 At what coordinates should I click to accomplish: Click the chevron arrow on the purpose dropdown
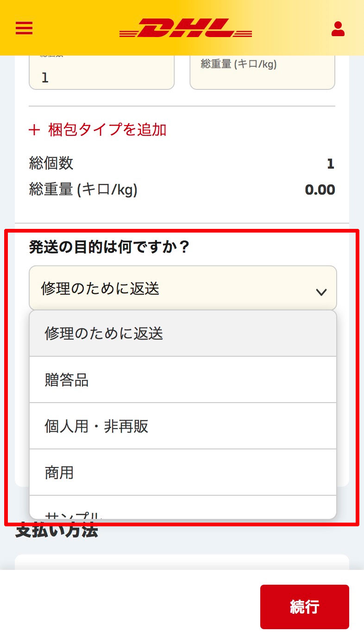point(321,292)
